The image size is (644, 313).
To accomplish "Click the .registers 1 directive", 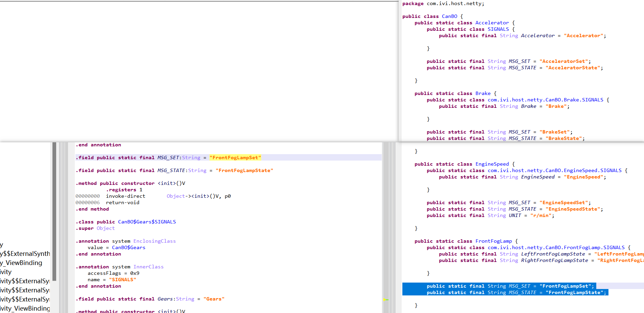I will pos(124,190).
